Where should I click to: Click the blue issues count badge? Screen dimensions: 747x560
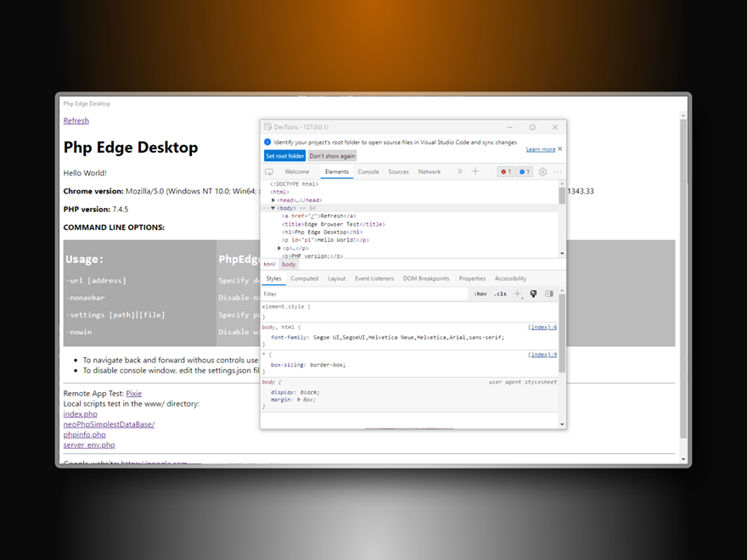525,172
